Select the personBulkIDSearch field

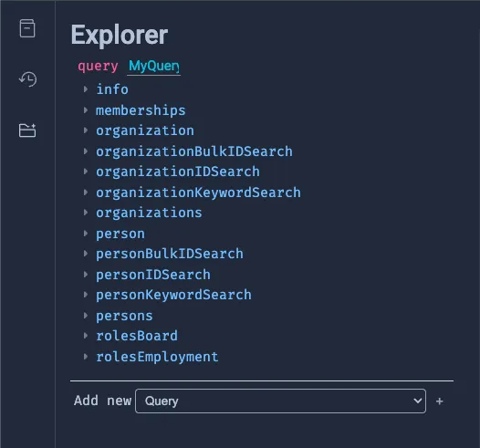click(x=170, y=254)
